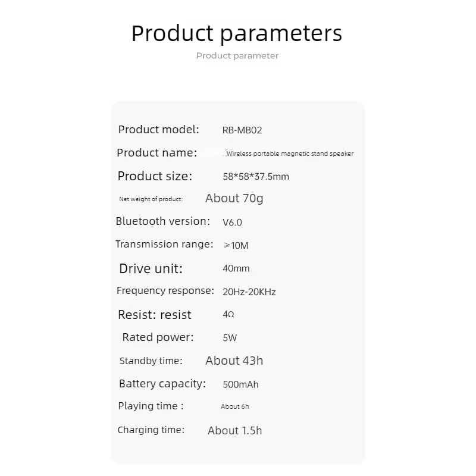Click the wireless portable magnetic stand speaker text
476x476 pixels.
pyautogui.click(x=290, y=154)
